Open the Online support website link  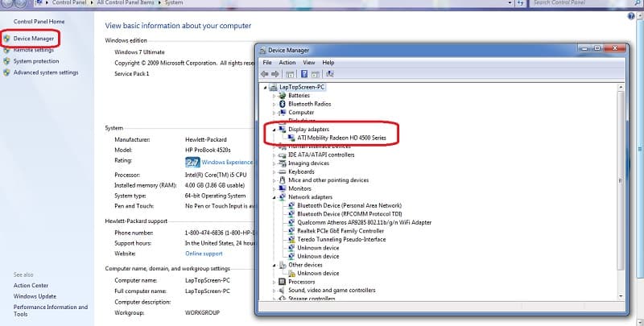click(x=204, y=254)
